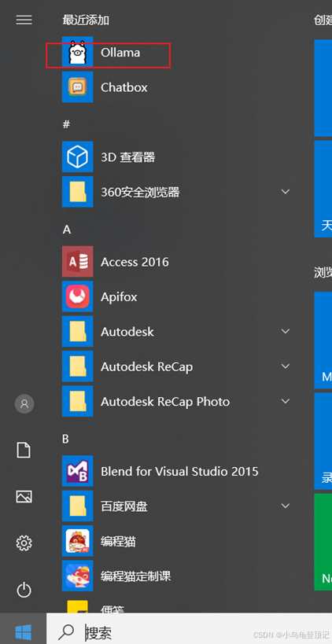The height and width of the screenshot is (644, 332).
Task: Click the Windows Start button
Action: 23,631
